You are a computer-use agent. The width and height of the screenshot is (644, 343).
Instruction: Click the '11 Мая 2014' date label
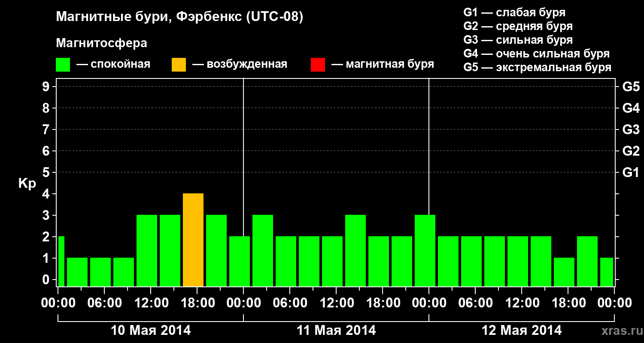point(336,330)
